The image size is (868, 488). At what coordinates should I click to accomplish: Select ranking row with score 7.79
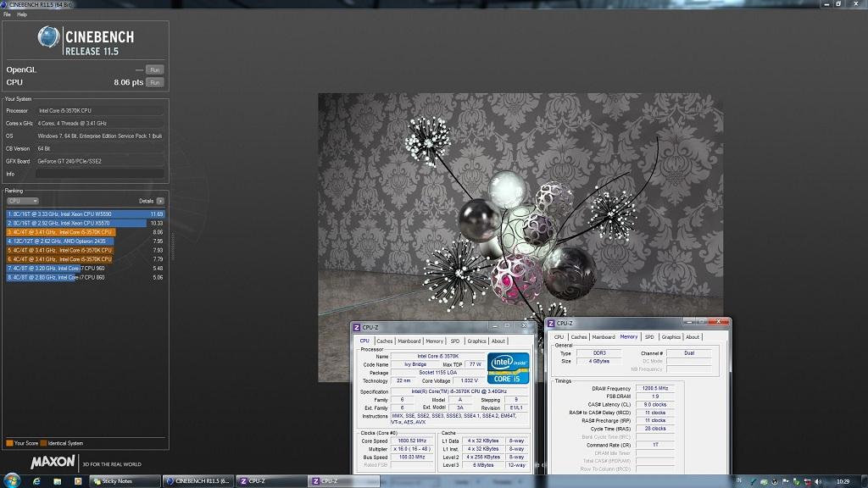pos(86,259)
